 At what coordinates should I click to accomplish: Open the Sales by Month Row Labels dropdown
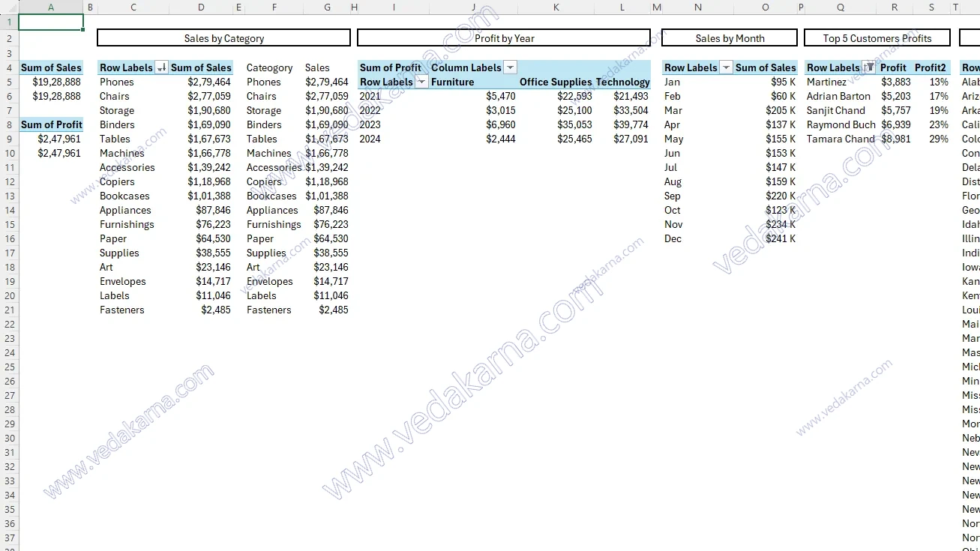pyautogui.click(x=726, y=67)
